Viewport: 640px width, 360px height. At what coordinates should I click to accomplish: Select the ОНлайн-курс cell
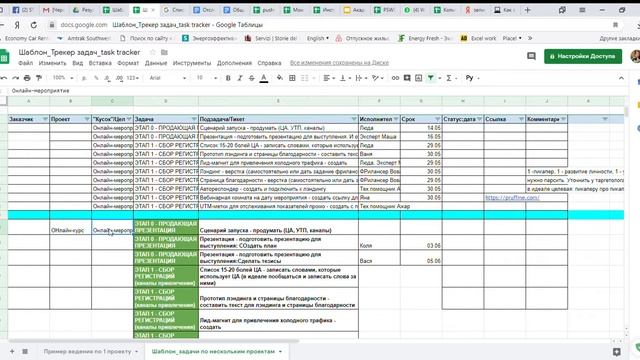pyautogui.click(x=71, y=227)
